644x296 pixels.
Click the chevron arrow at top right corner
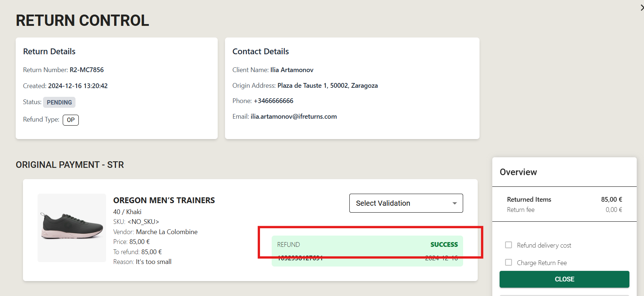tap(642, 8)
